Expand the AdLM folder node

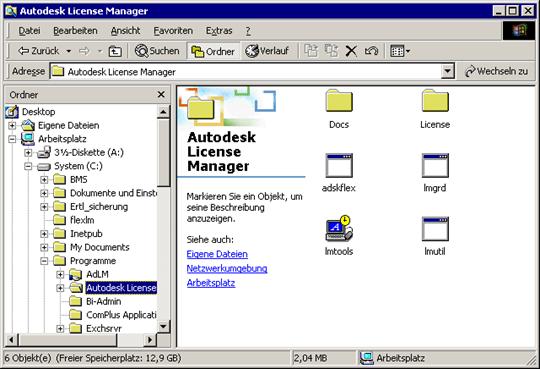60,275
